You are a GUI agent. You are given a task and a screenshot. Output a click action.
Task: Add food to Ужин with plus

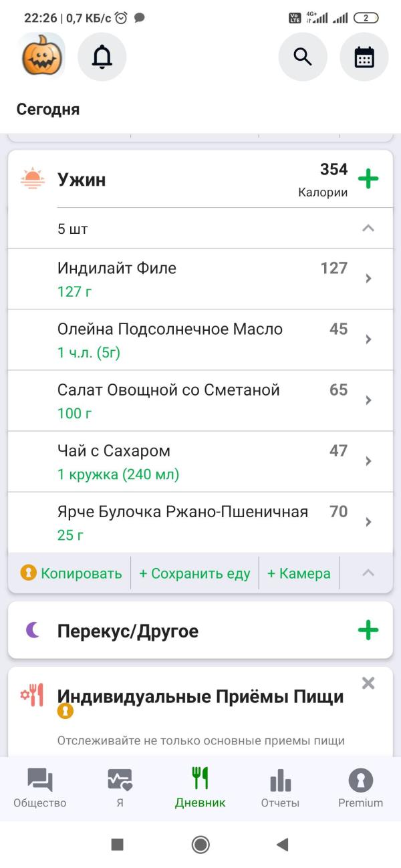click(368, 179)
